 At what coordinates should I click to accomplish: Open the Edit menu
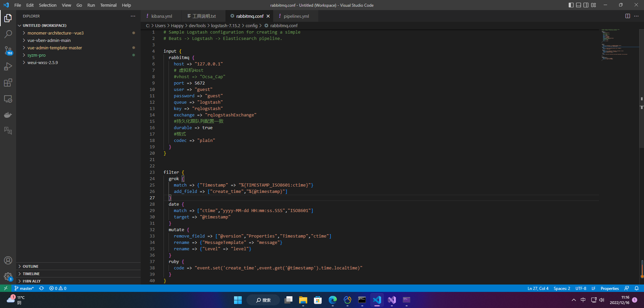pos(30,5)
